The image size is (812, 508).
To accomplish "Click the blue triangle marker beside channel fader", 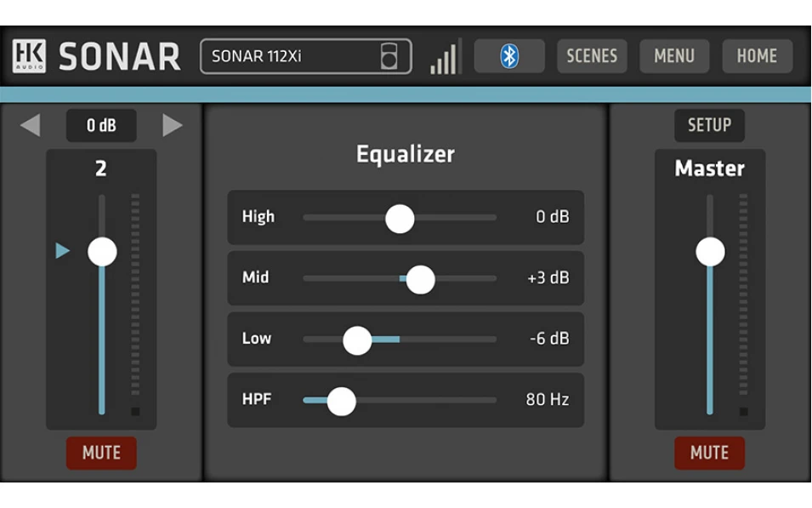I will tap(62, 251).
